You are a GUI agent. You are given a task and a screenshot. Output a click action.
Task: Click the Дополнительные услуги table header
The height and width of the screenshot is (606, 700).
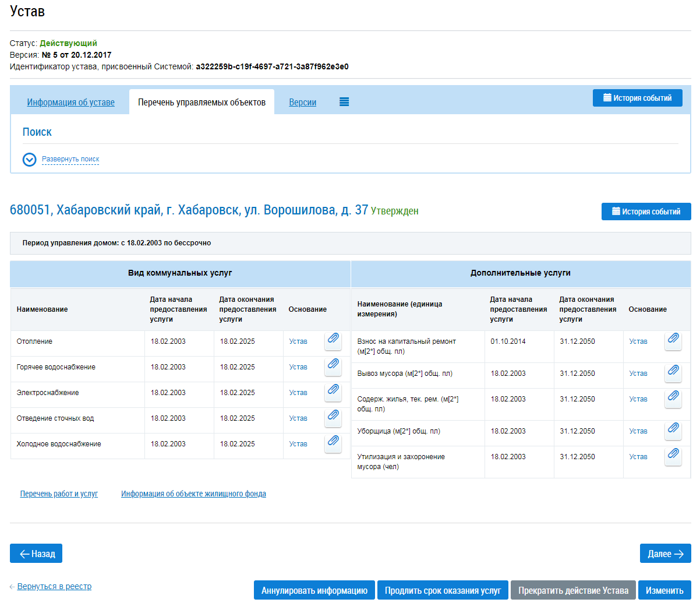521,273
